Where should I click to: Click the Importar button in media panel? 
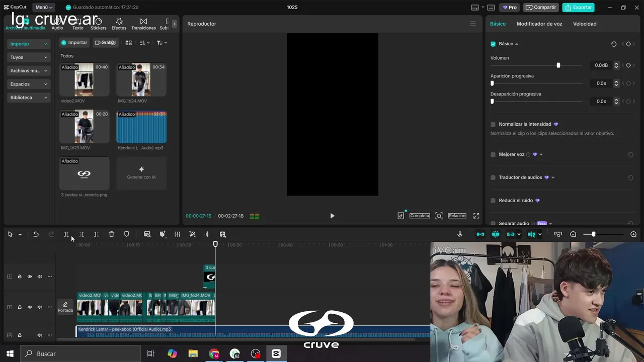coord(74,43)
